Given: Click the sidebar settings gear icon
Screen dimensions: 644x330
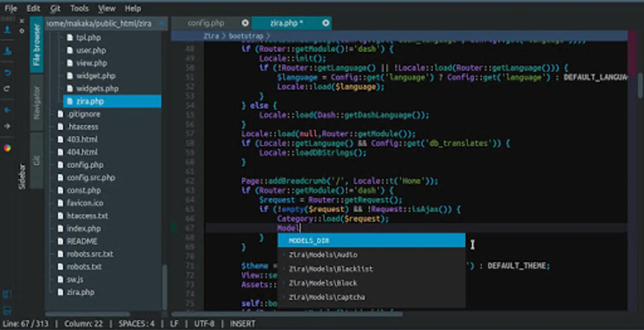Looking at the screenshot, I should [22, 31].
